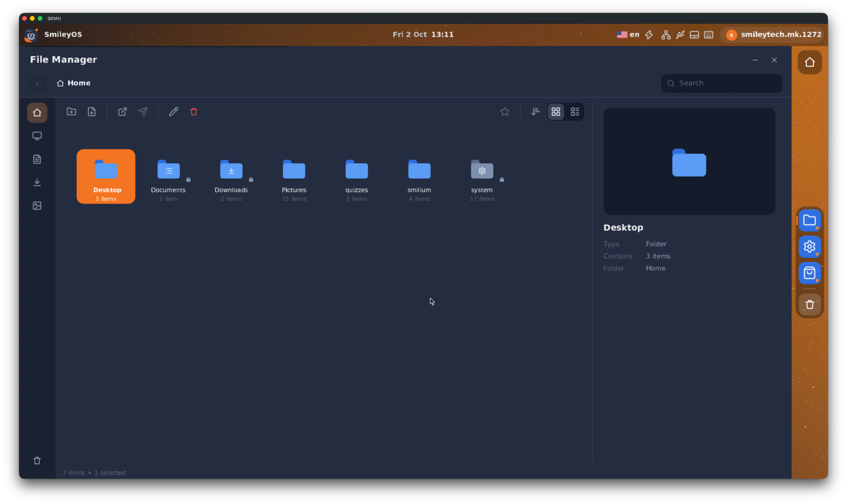The width and height of the screenshot is (847, 504).
Task: Open the dock home button
Action: [x=810, y=62]
